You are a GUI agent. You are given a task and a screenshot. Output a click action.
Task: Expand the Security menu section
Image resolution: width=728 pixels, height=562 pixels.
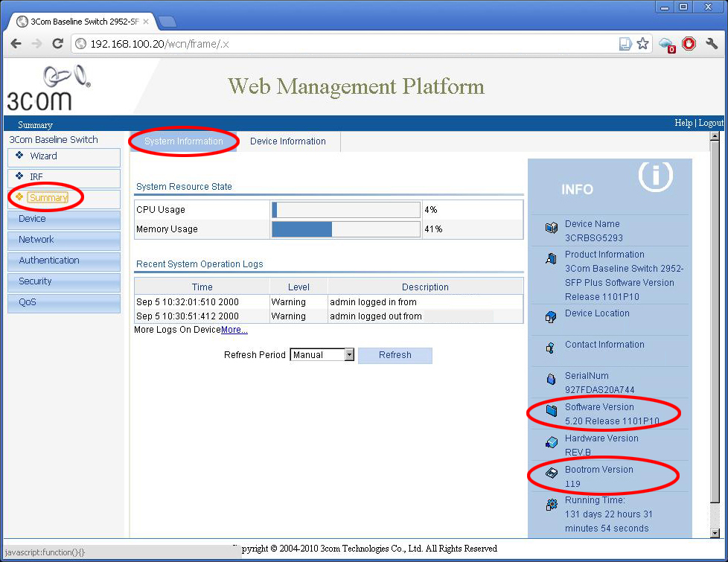[x=64, y=282]
